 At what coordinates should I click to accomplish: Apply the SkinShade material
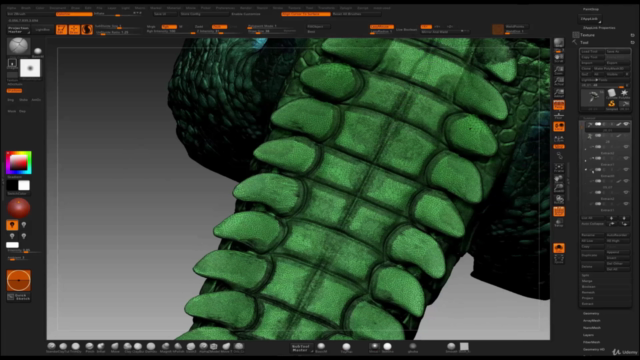pyautogui.click(x=387, y=347)
